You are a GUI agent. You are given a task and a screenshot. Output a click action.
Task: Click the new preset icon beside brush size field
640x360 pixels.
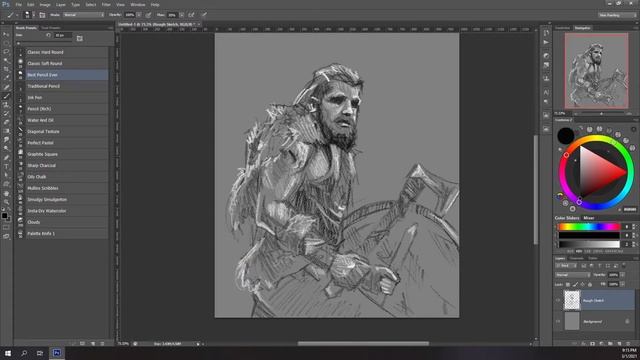[x=80, y=38]
